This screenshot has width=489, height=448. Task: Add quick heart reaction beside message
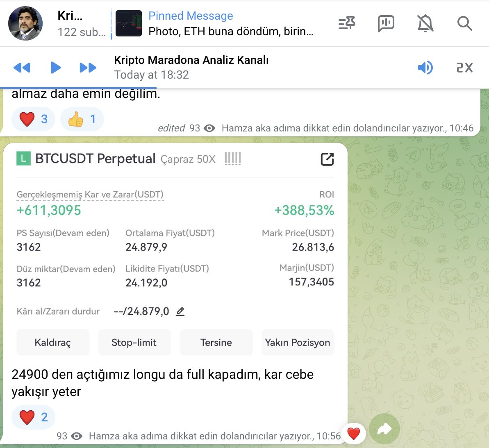[353, 434]
